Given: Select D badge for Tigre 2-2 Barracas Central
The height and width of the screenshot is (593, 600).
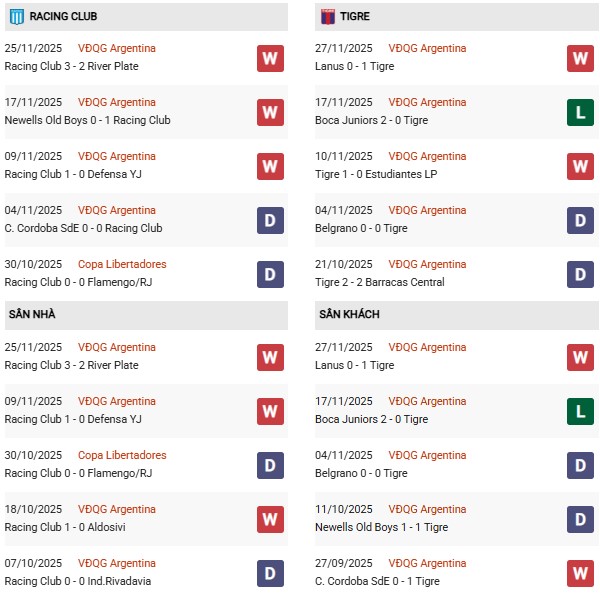Looking at the screenshot, I should point(580,274).
